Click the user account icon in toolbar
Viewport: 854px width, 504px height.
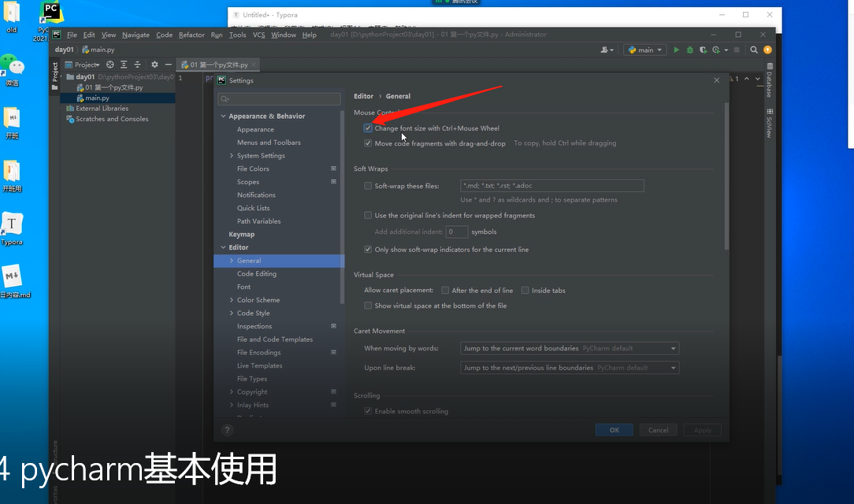tap(606, 50)
